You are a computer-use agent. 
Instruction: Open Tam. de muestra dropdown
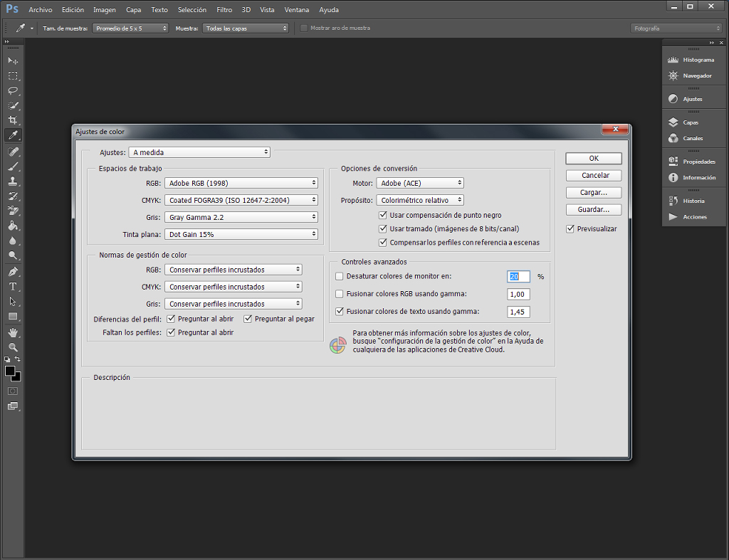click(130, 28)
